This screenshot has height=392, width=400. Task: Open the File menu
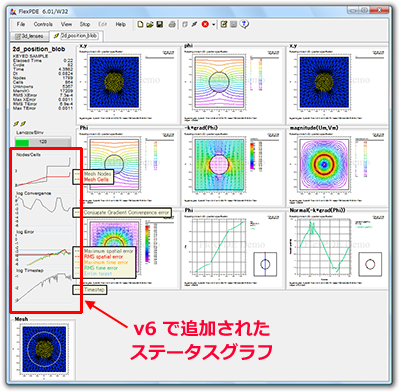coord(21,24)
